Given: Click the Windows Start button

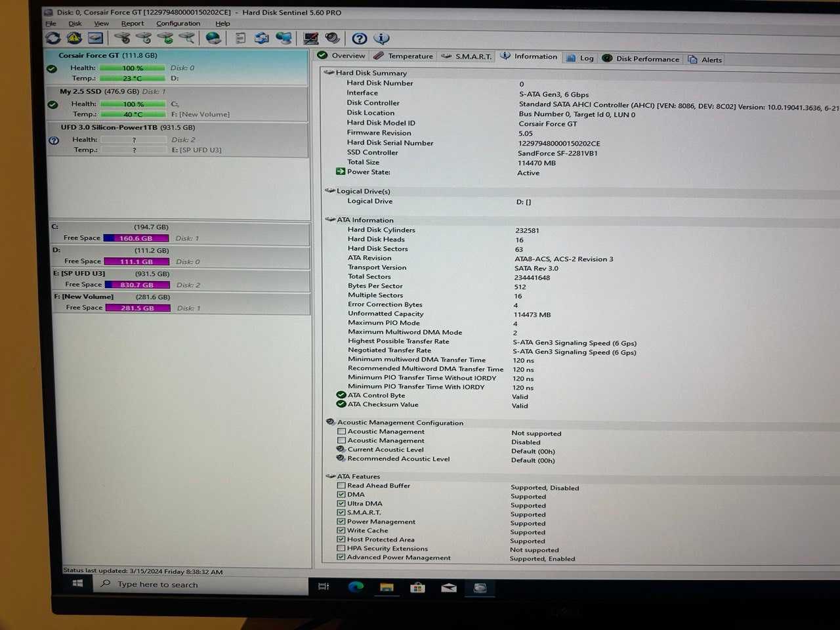Looking at the screenshot, I should point(77,583).
